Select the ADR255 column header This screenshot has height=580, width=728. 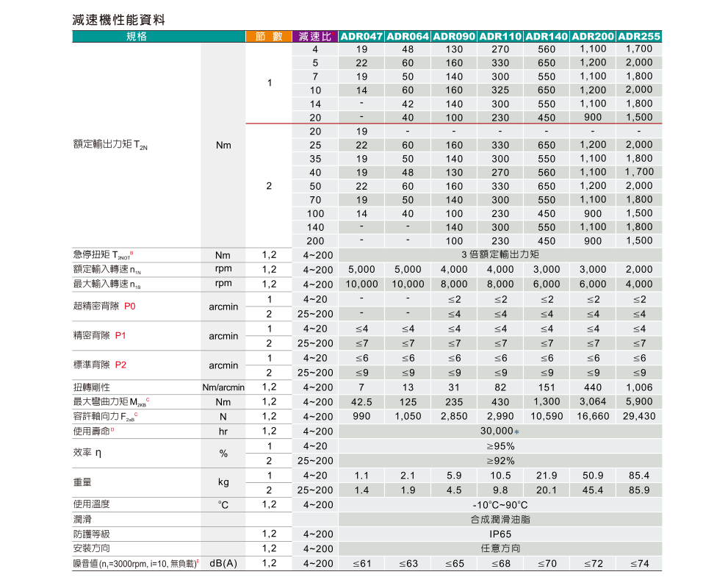[639, 36]
